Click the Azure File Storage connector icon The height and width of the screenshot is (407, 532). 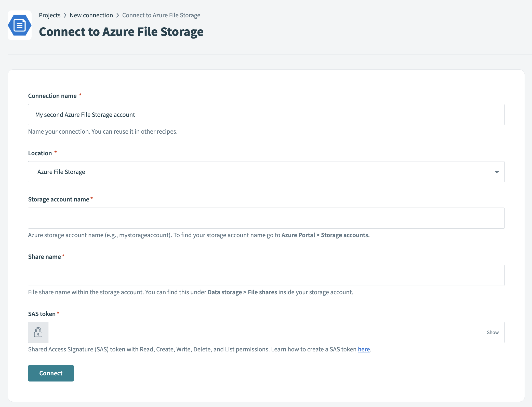19,25
